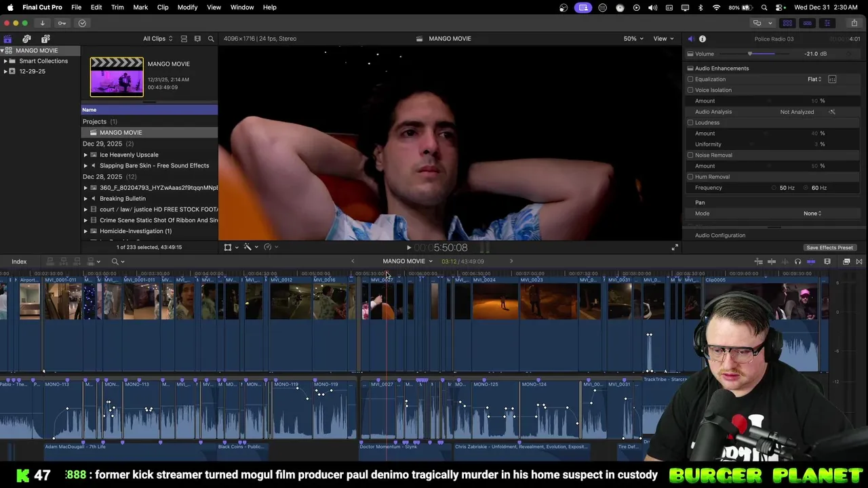
Task: Click the Name column header
Action: (149, 110)
